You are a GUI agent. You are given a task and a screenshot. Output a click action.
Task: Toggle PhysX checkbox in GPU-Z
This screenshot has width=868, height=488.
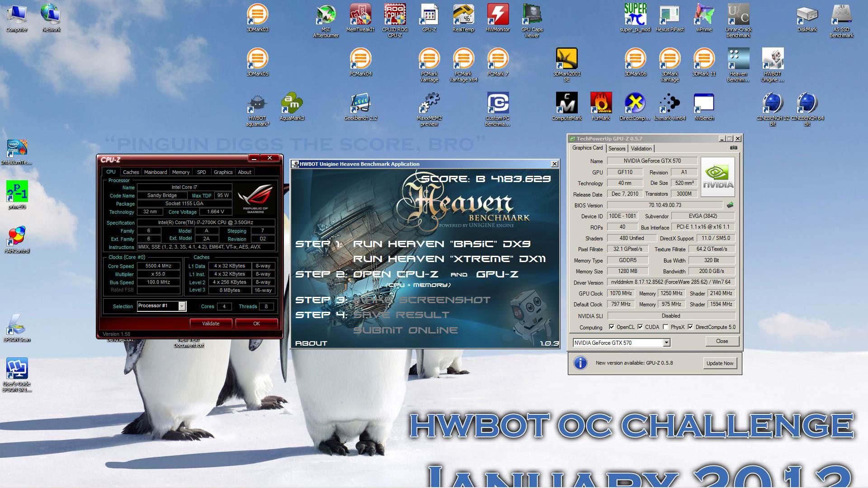point(665,327)
